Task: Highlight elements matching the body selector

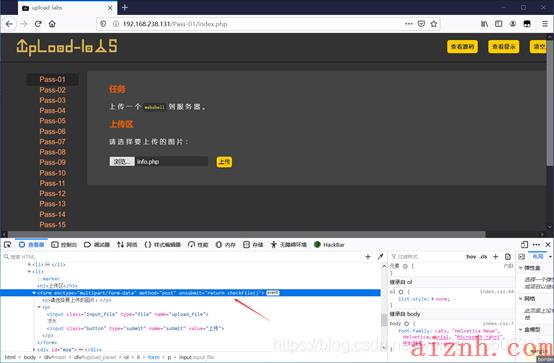Action: click(x=406, y=324)
